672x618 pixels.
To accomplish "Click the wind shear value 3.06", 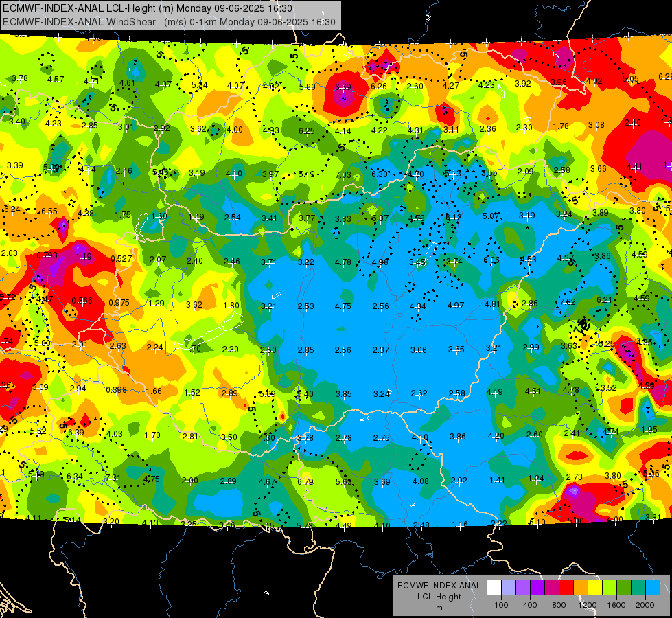I will pos(419,350).
